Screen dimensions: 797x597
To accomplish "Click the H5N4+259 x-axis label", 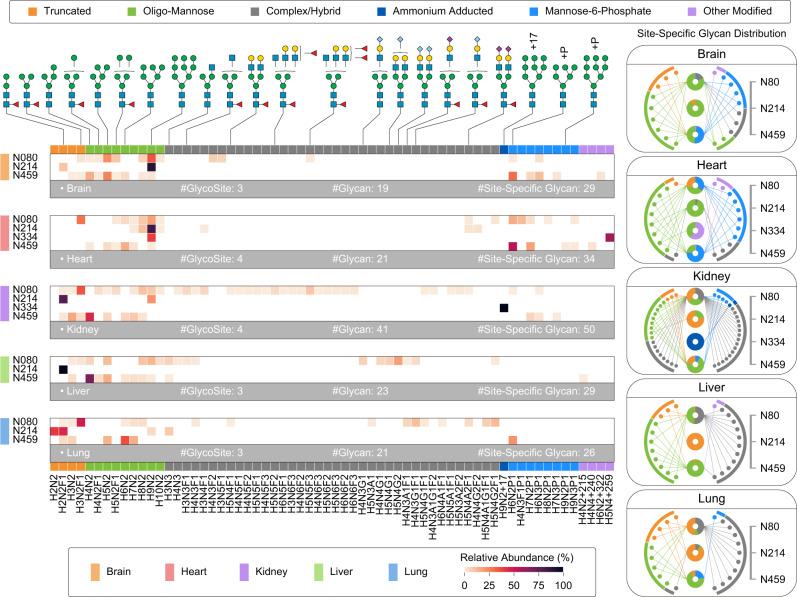I will [x=609, y=499].
